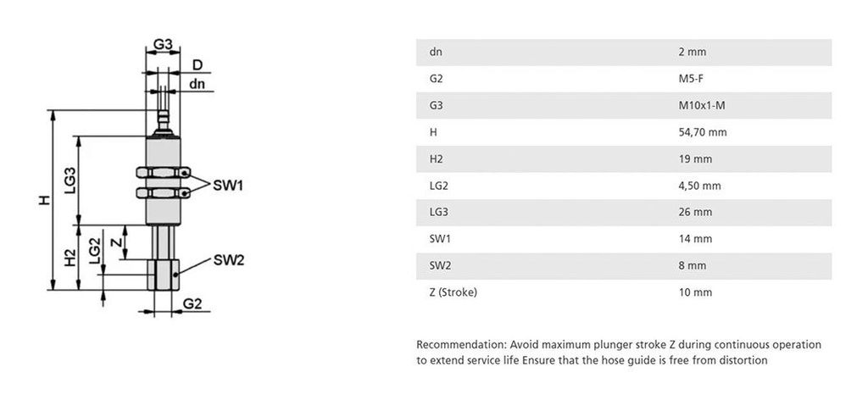This screenshot has width=868, height=400.
Task: Select the Z (Stroke) row name
Action: coord(453,292)
